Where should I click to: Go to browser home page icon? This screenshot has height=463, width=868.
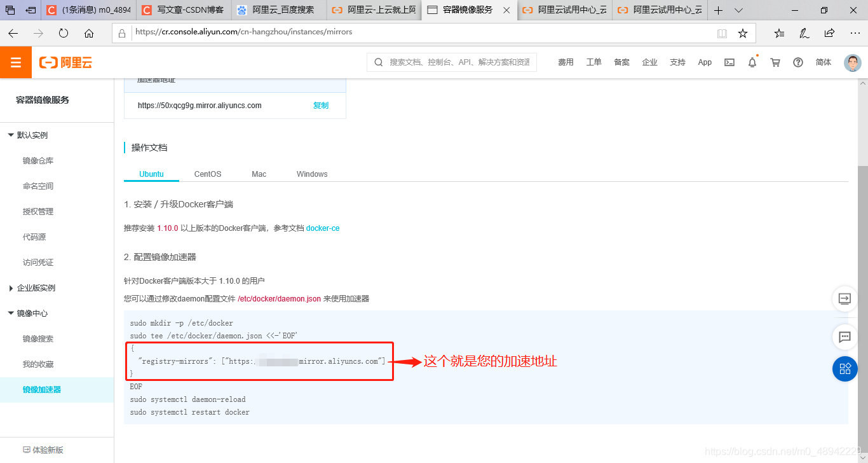point(89,33)
